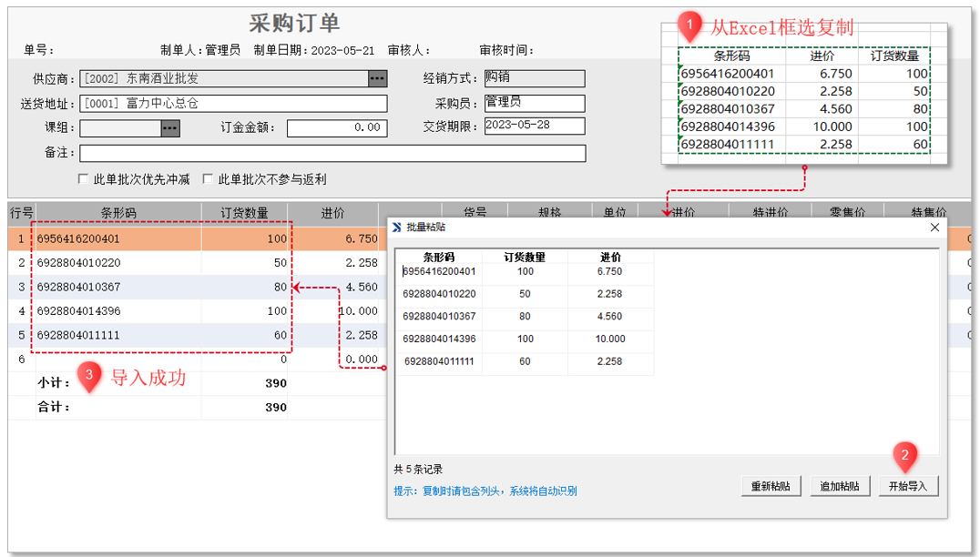This screenshot has width=980, height=557.
Task: Click the 经销方式 field showing 购销
Action: [535, 78]
